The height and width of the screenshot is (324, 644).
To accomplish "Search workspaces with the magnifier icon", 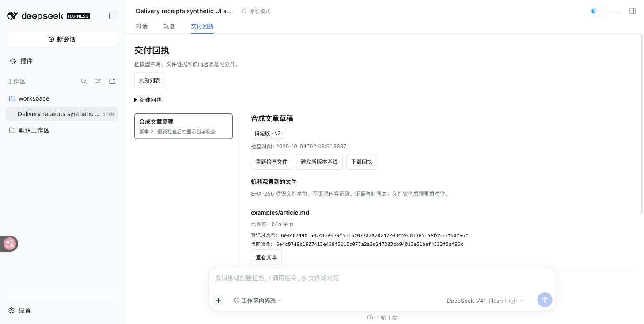I will click(84, 81).
